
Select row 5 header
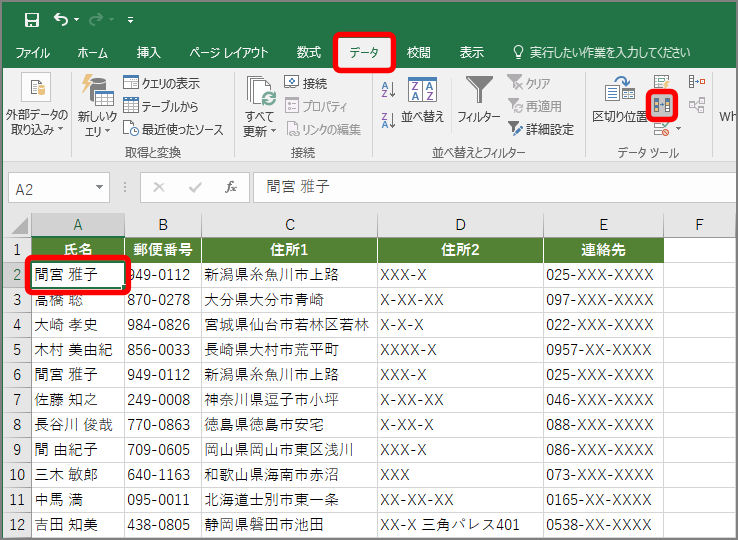tap(17, 350)
